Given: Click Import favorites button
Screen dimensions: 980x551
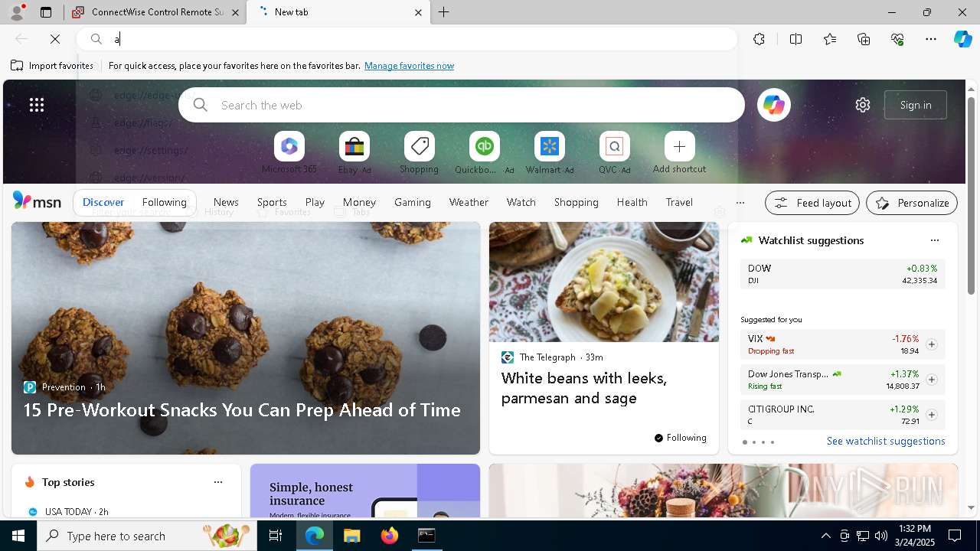Looking at the screenshot, I should pyautogui.click(x=52, y=66).
